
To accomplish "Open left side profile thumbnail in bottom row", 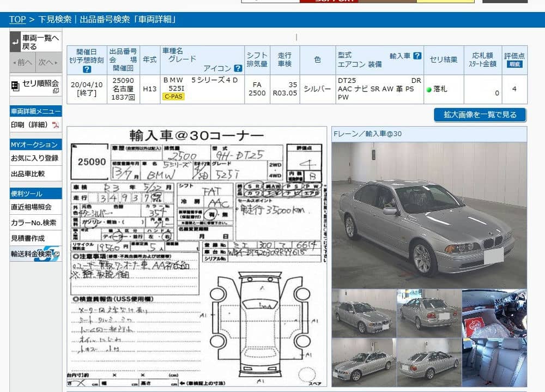I will click(364, 362).
